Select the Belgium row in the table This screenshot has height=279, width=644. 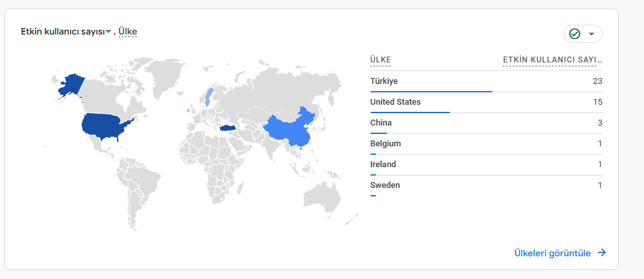tap(486, 144)
